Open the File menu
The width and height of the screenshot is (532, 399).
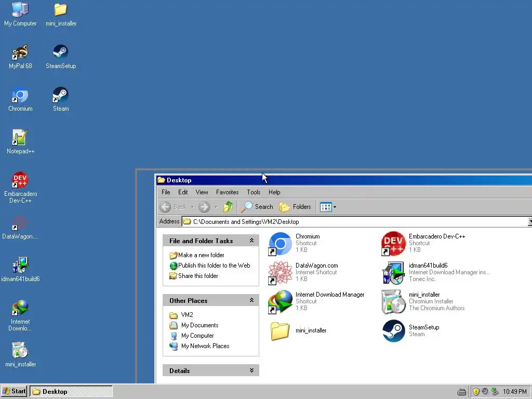click(166, 192)
